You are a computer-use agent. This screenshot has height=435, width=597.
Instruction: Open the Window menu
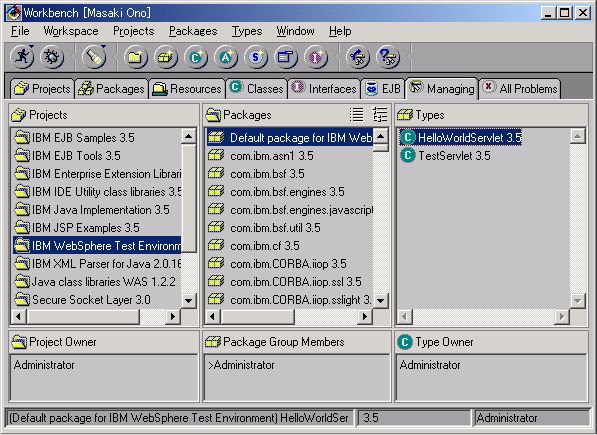pyautogui.click(x=295, y=31)
